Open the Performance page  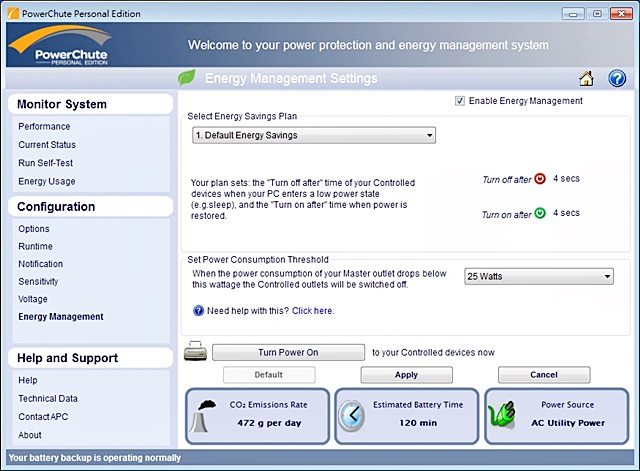click(x=44, y=127)
